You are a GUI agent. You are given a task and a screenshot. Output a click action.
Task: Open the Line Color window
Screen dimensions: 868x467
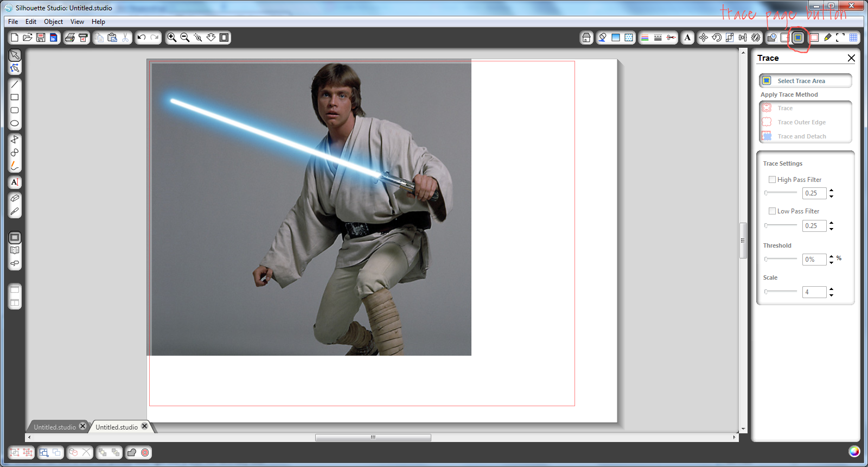pyautogui.click(x=645, y=37)
